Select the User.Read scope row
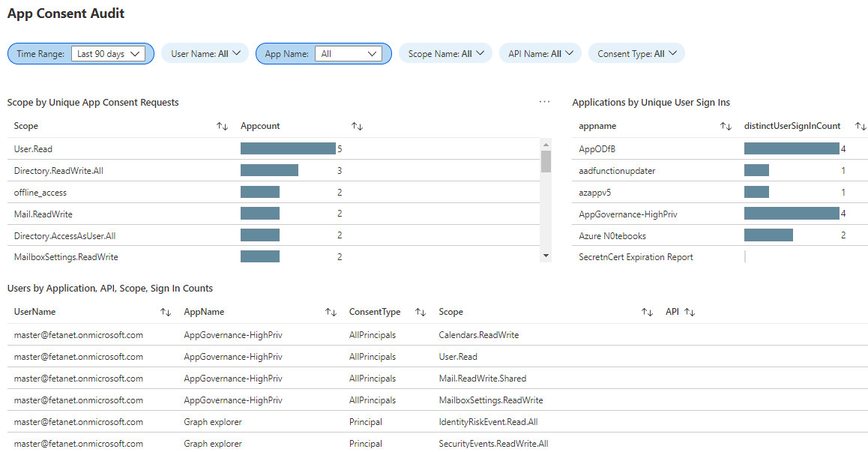The width and height of the screenshot is (868, 452). [274, 148]
